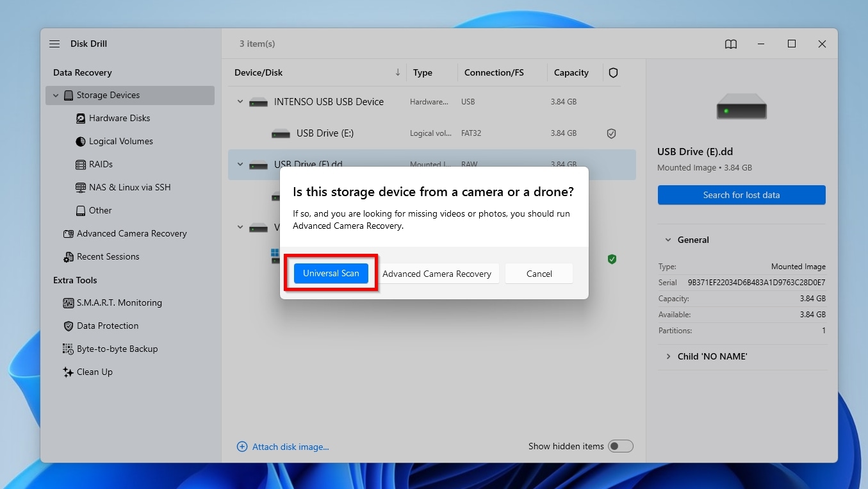Select Hardware Disks in sidebar

(x=119, y=118)
